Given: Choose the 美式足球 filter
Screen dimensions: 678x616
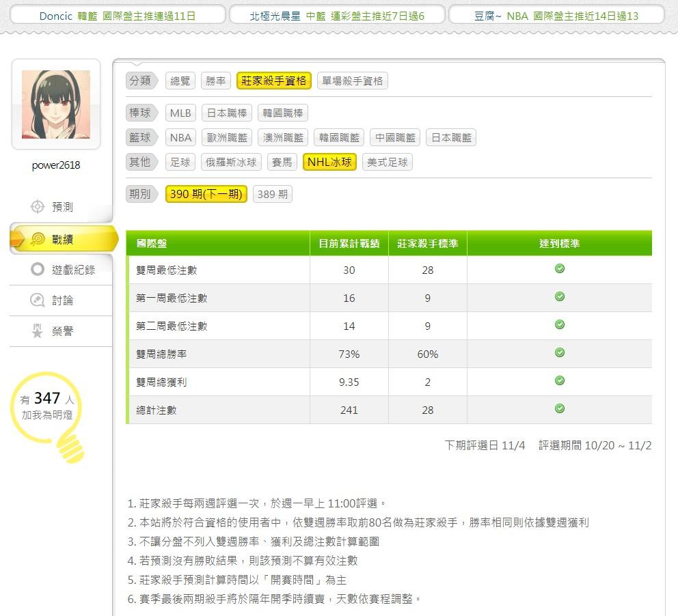Looking at the screenshot, I should coord(388,163).
